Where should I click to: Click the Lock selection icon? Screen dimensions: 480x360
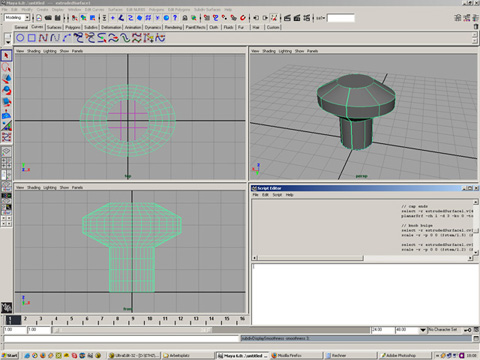(x=185, y=18)
